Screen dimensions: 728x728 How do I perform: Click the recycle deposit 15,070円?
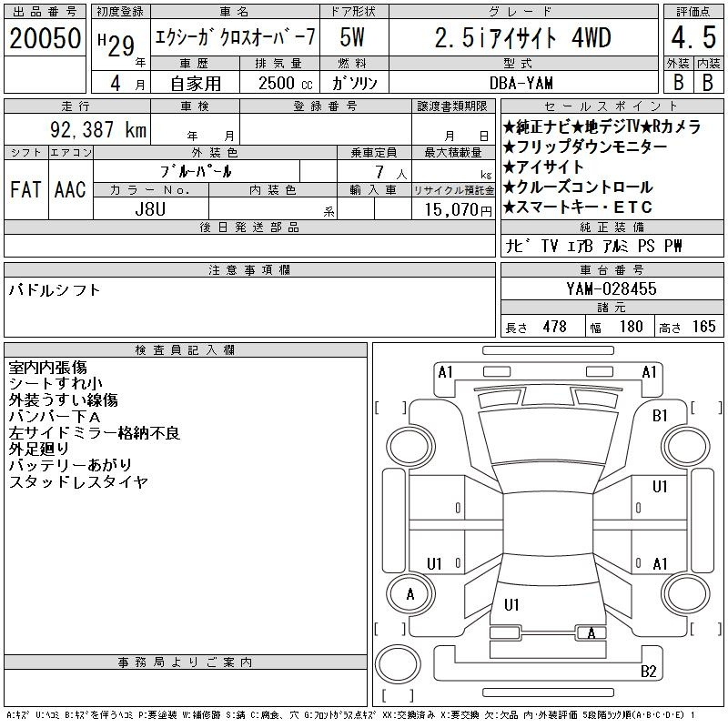(458, 209)
